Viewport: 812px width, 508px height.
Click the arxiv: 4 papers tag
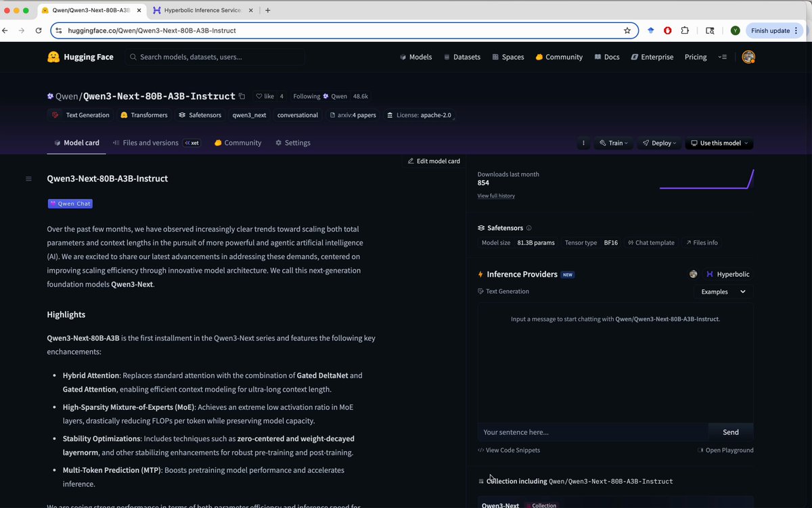point(353,115)
